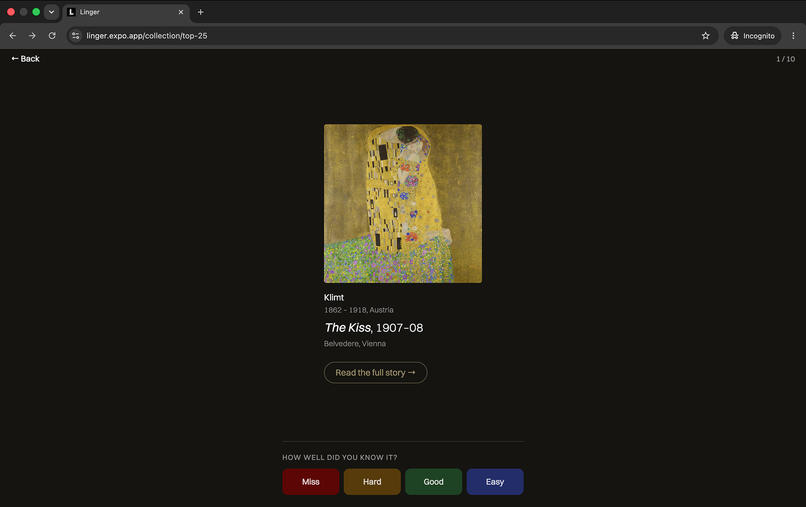Click the artist name Klimt
Screen dimensions: 806x507
click(x=334, y=297)
